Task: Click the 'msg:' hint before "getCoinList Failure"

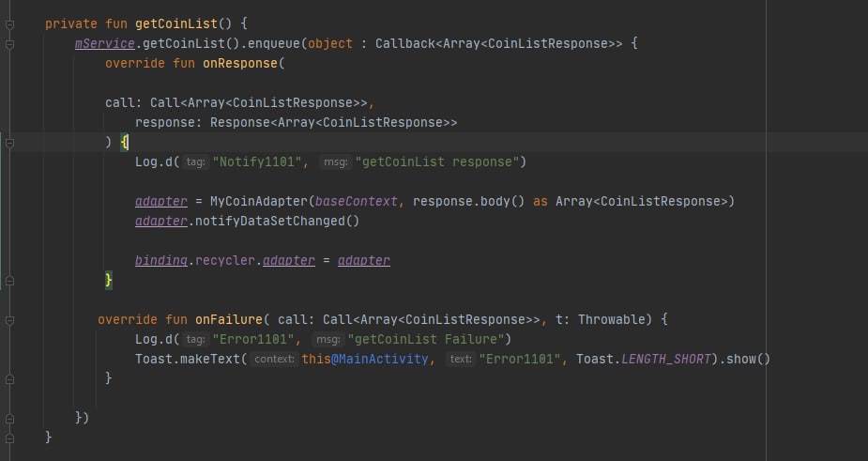Action: coord(327,339)
